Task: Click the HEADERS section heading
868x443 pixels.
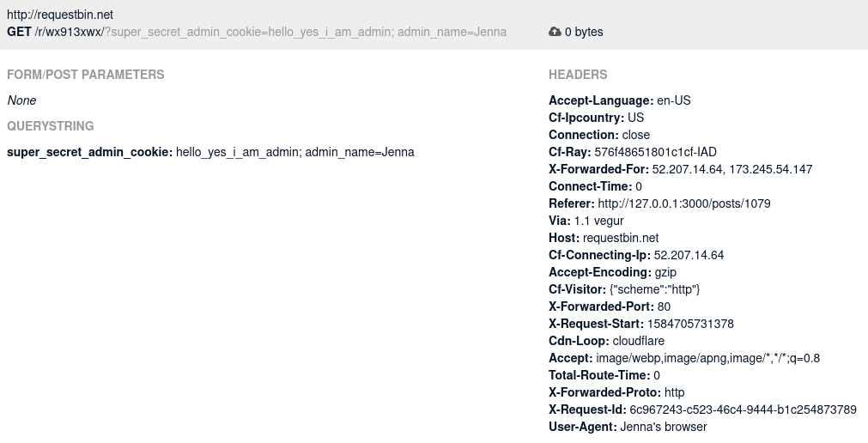Action: [578, 75]
